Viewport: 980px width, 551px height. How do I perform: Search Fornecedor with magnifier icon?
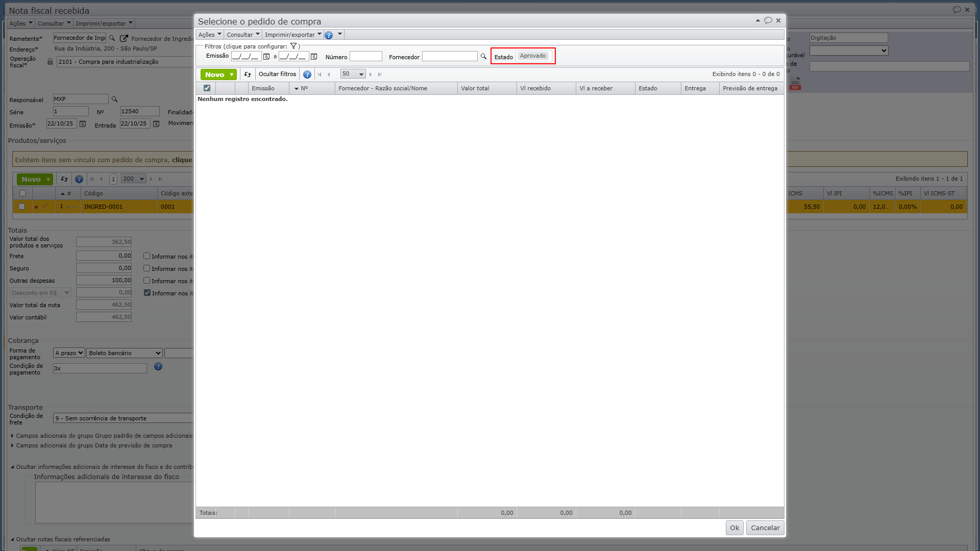(x=483, y=57)
